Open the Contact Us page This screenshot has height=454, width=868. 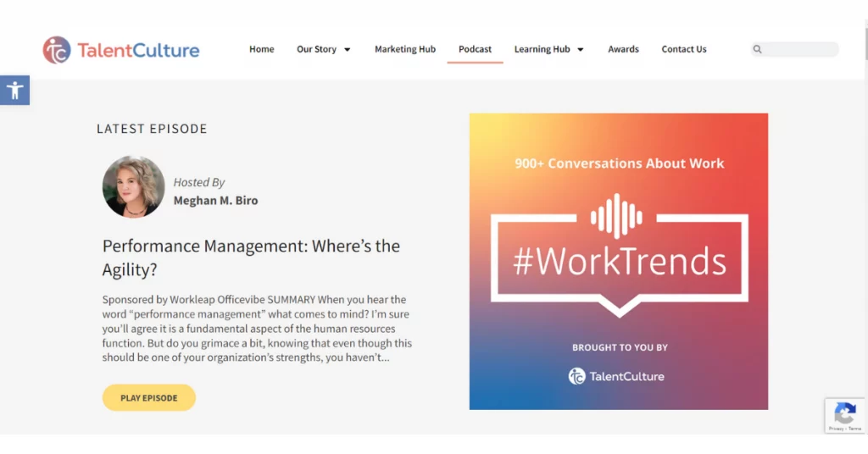coord(684,49)
